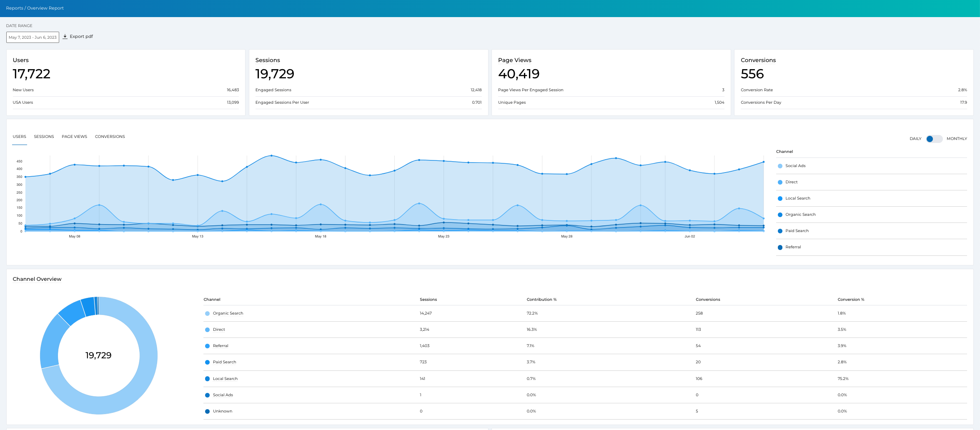Viewport: 980px width, 430px height.
Task: Click Organic Search color dot in table
Action: point(207,314)
